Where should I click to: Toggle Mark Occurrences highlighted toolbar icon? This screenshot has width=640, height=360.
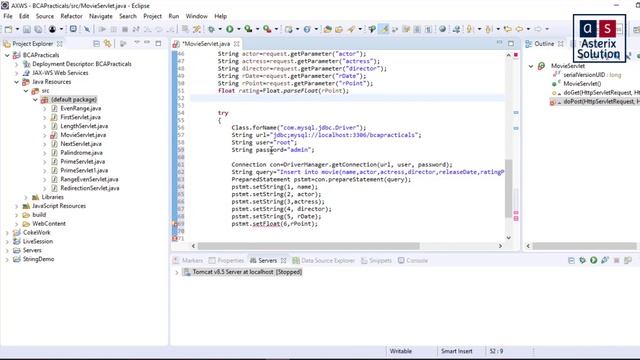(384, 29)
